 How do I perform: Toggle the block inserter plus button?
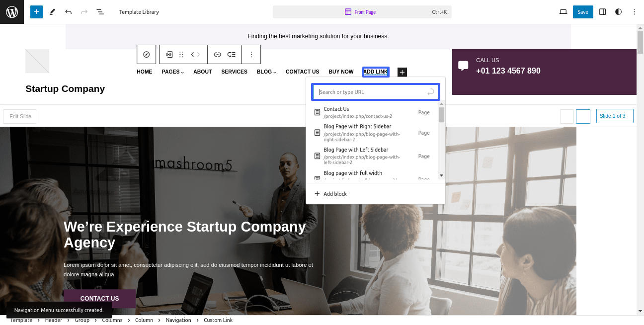(x=36, y=12)
